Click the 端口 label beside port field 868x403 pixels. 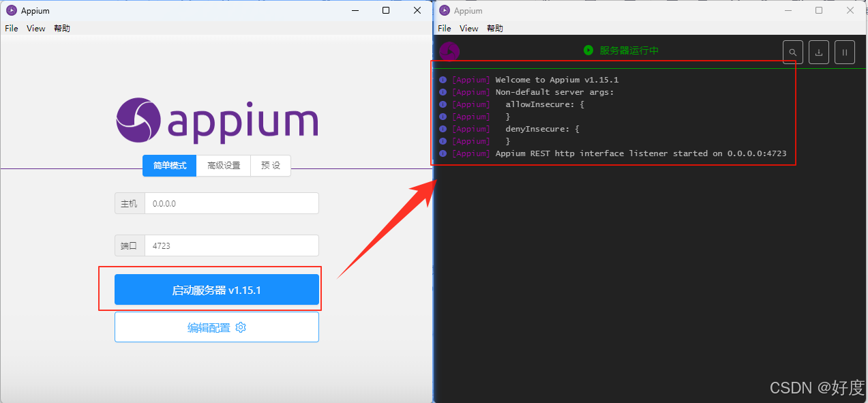coord(130,245)
